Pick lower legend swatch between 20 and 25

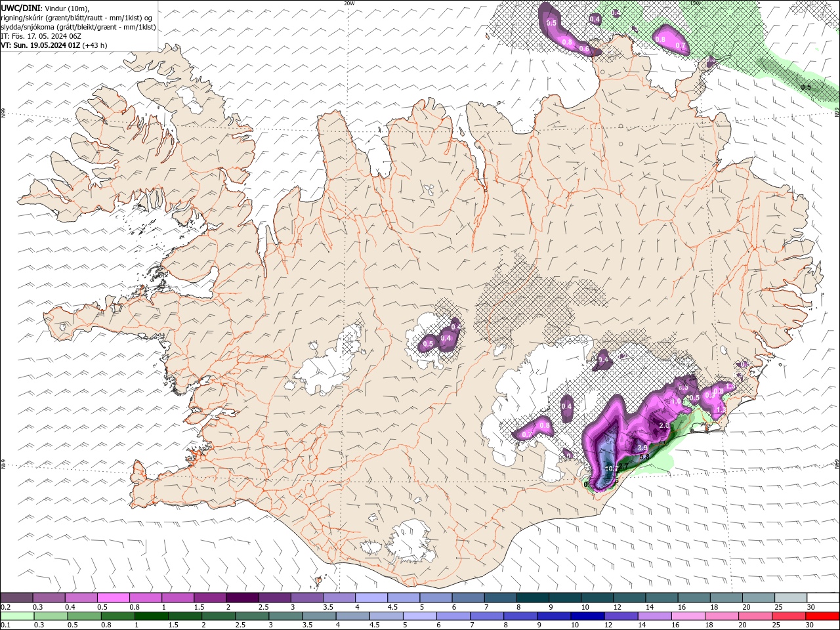[755, 616]
